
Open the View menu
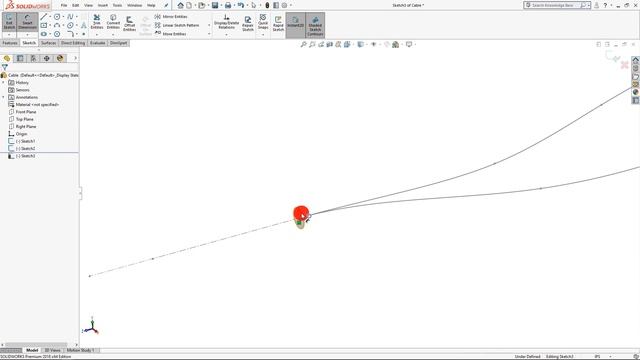click(x=88, y=5)
